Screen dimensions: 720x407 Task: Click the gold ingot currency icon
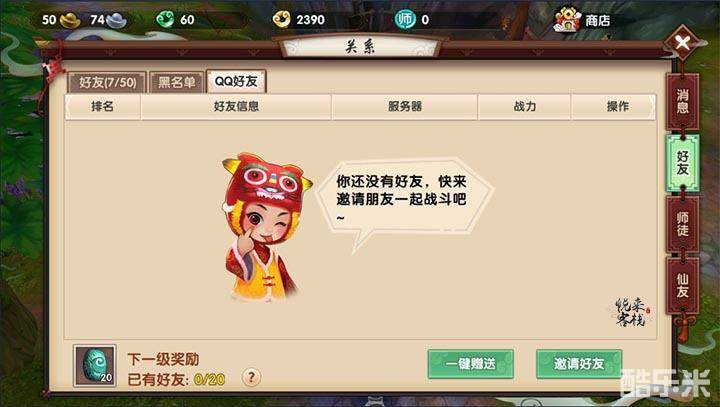click(70, 20)
